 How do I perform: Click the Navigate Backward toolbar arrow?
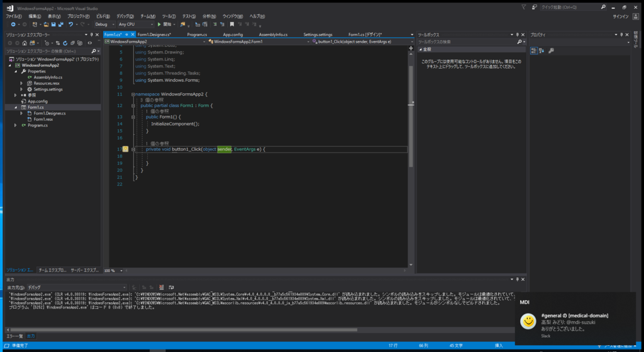pyautogui.click(x=13, y=25)
